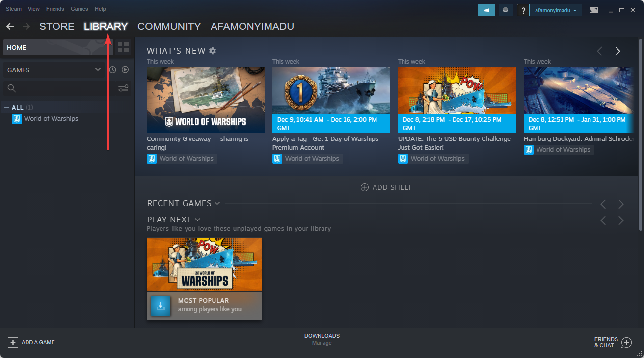644x358 pixels.
Task: Open the AFAMONYIMADU profile tab
Action: pyautogui.click(x=252, y=27)
